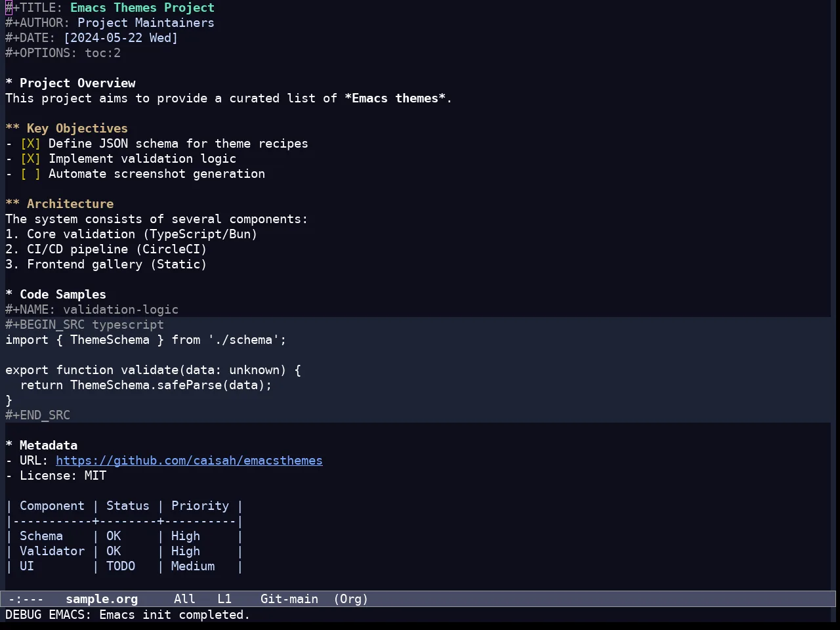Place cursor on 'Emacs Themes Project' title
840x630 pixels.
click(x=142, y=8)
